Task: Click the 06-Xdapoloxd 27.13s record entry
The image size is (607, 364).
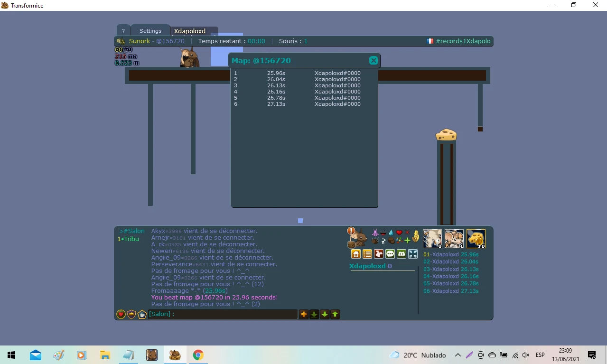Action: (451, 291)
